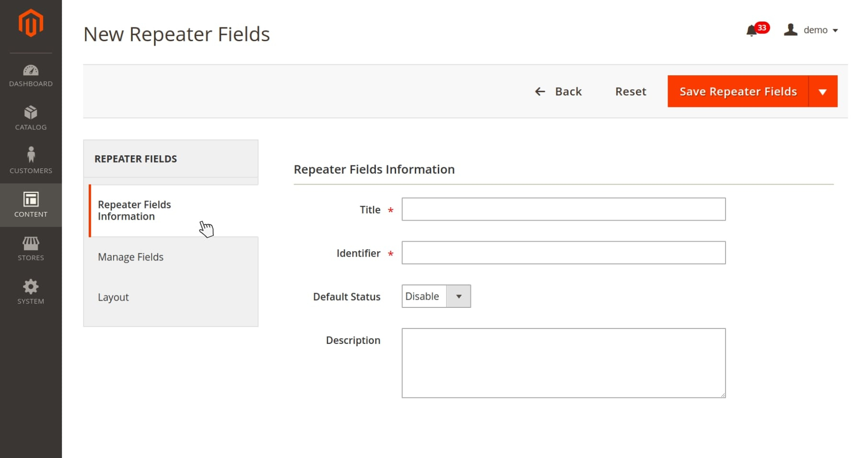The width and height of the screenshot is (868, 458).
Task: Select the Repeater Fields Information tab
Action: pos(134,211)
